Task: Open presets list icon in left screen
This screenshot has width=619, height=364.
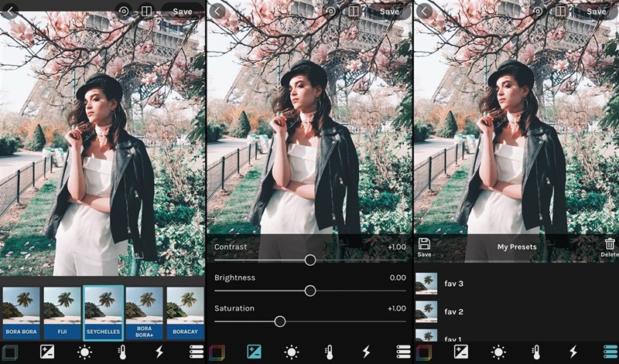Action: coord(197,352)
